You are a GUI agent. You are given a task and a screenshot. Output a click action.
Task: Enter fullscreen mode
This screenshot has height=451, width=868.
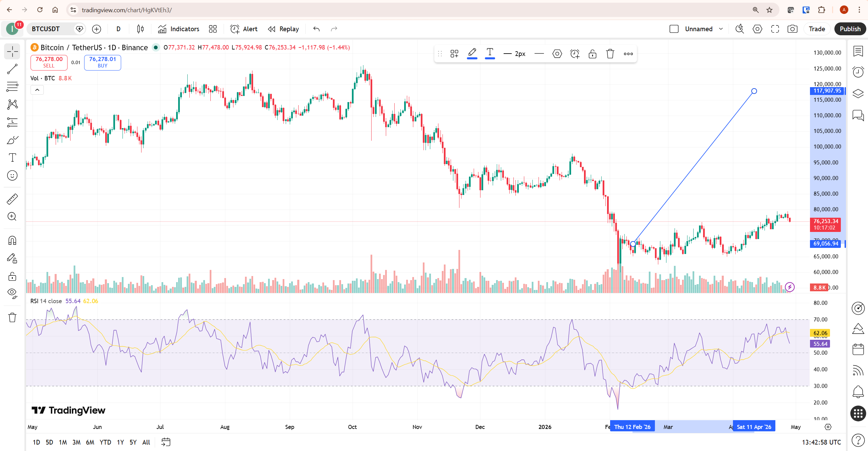pos(775,29)
